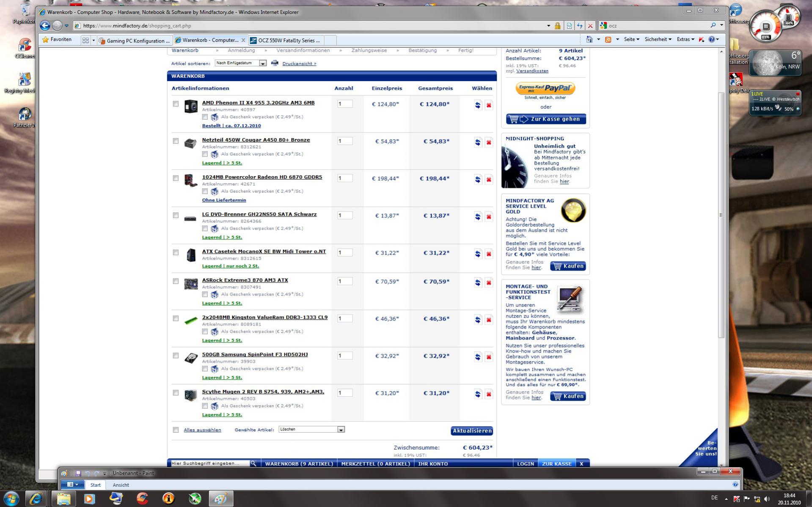The image size is (812, 507).
Task: Click Paint taskbar icon
Action: [220, 499]
